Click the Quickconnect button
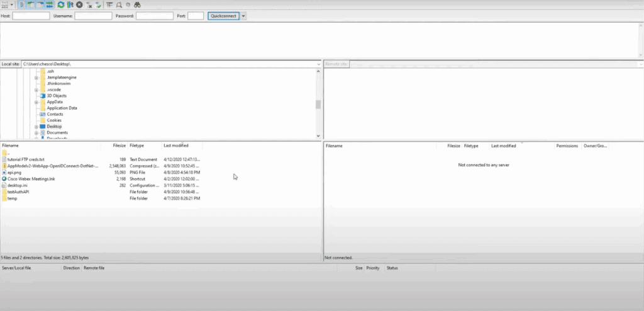 [223, 16]
